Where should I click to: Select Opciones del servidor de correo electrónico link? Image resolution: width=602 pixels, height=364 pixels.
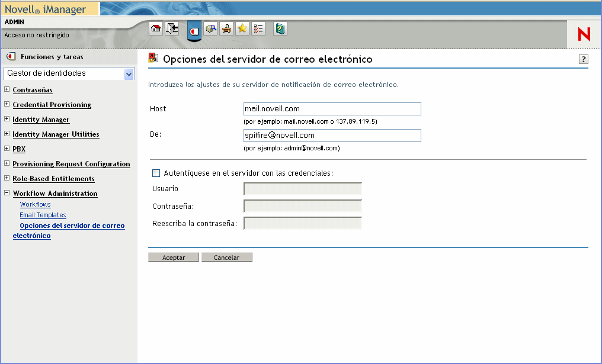69,230
